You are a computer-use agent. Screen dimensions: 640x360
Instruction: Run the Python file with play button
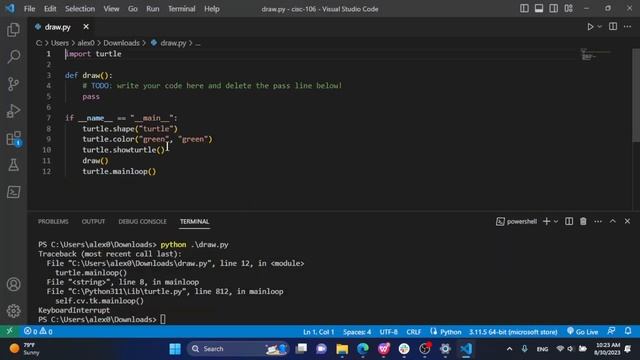[590, 27]
